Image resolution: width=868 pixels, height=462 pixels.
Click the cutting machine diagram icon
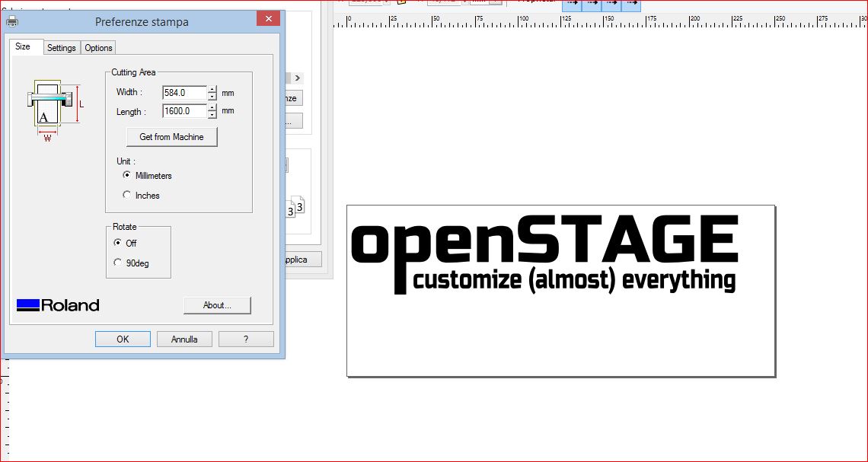pos(54,112)
